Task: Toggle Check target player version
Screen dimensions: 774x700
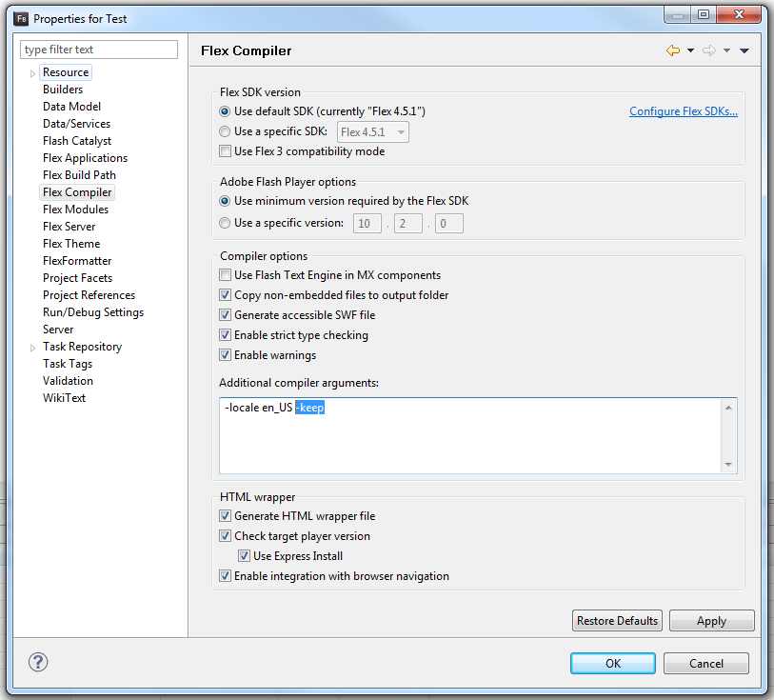Action: coord(225,535)
